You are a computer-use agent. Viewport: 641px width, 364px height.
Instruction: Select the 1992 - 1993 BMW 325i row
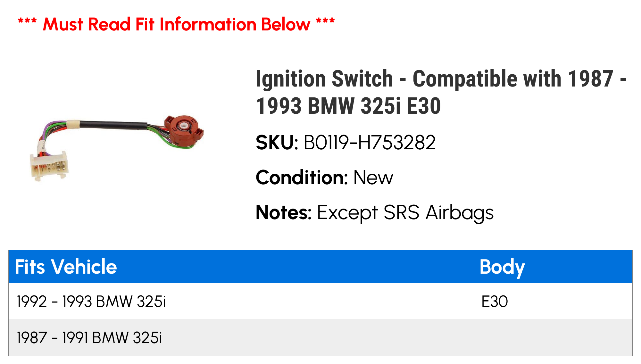(91, 302)
